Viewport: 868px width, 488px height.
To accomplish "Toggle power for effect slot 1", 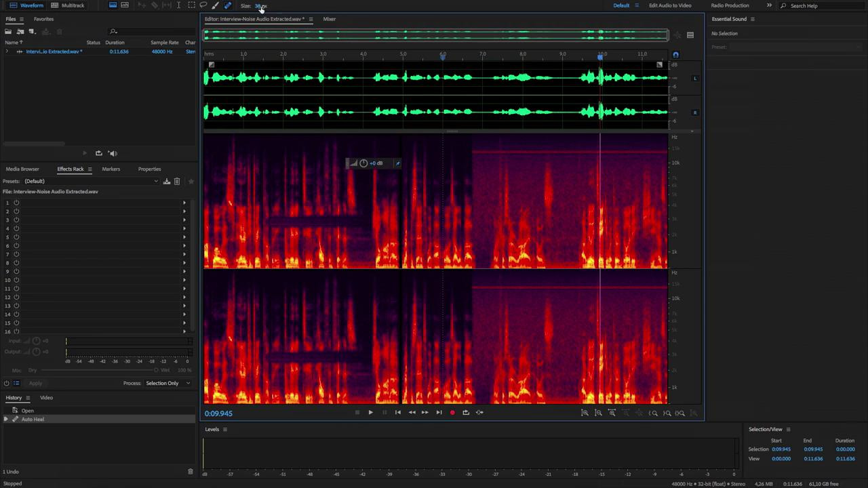I will tap(16, 203).
